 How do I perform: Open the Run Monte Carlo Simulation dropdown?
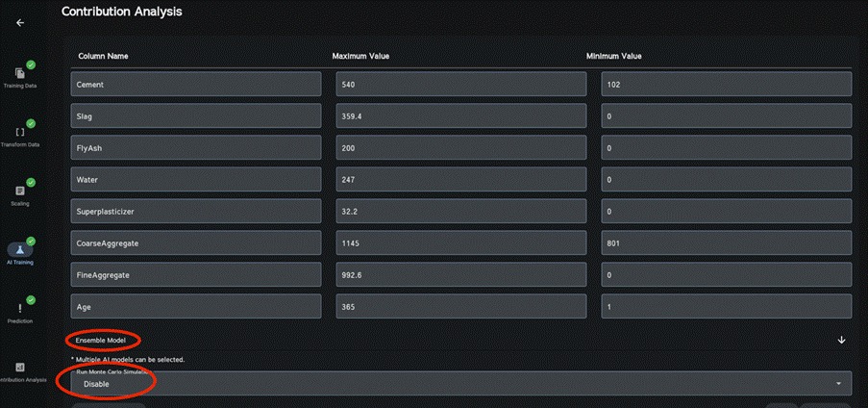click(452, 383)
